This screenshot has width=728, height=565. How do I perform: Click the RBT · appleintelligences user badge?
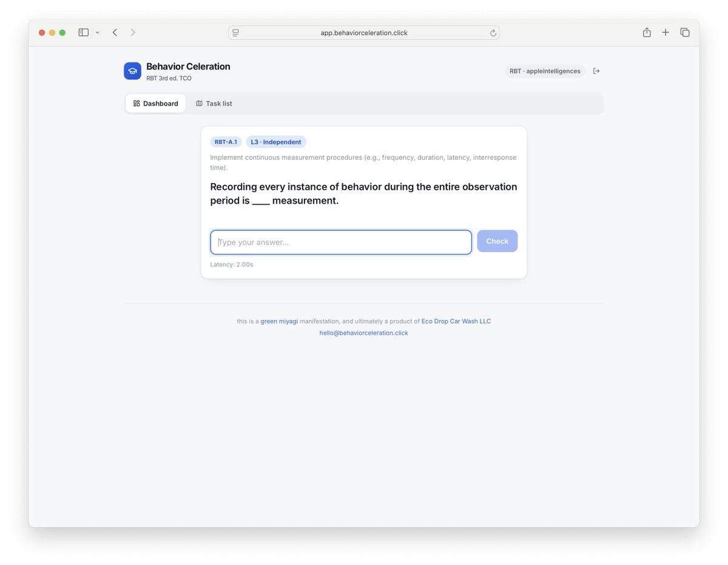pyautogui.click(x=545, y=71)
